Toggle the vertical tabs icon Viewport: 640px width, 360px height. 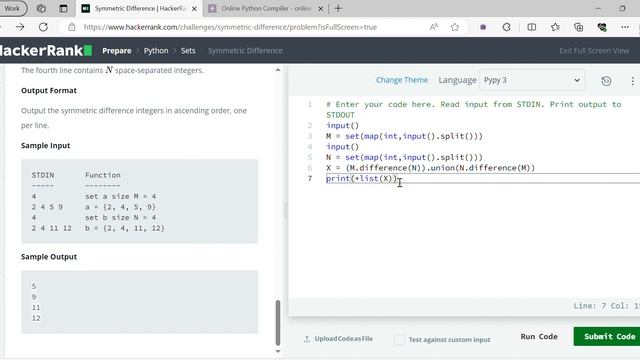tap(63, 9)
